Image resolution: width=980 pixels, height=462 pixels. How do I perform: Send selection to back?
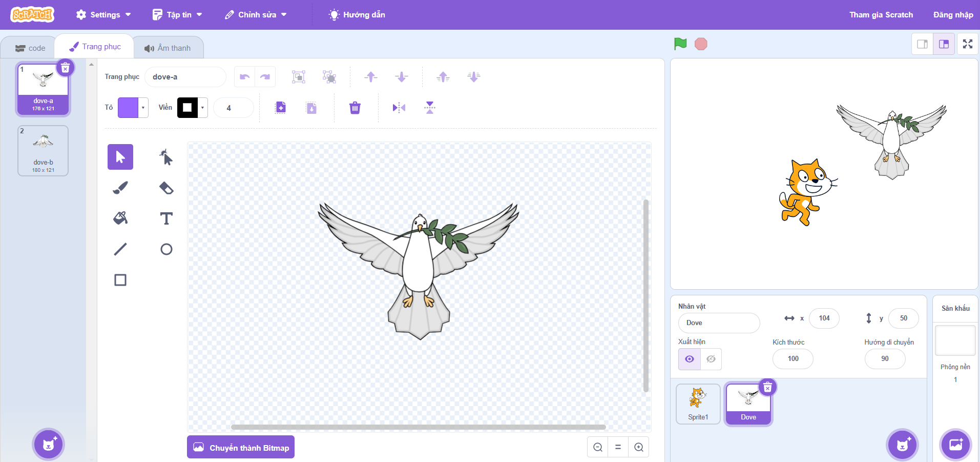point(474,77)
